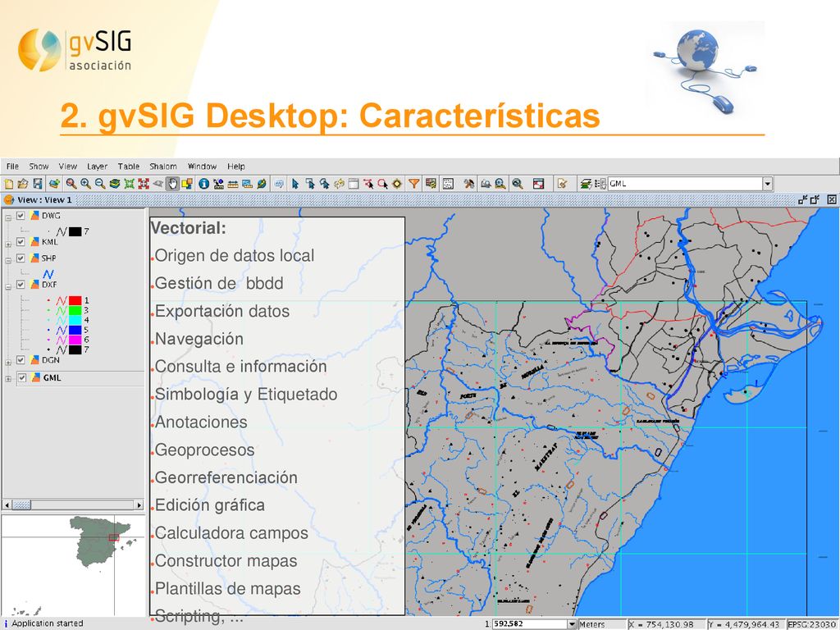
Task: Uncheck the DXF layer visibility checkbox
Action: coord(21,285)
